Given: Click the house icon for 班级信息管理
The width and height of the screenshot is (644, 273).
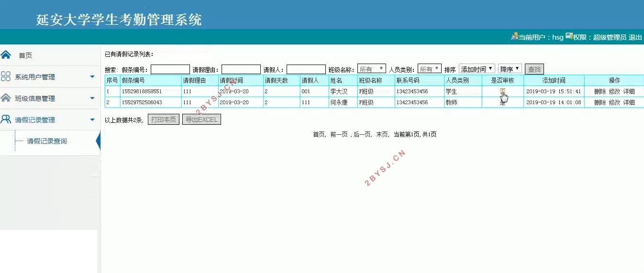Looking at the screenshot, I should click(6, 98).
